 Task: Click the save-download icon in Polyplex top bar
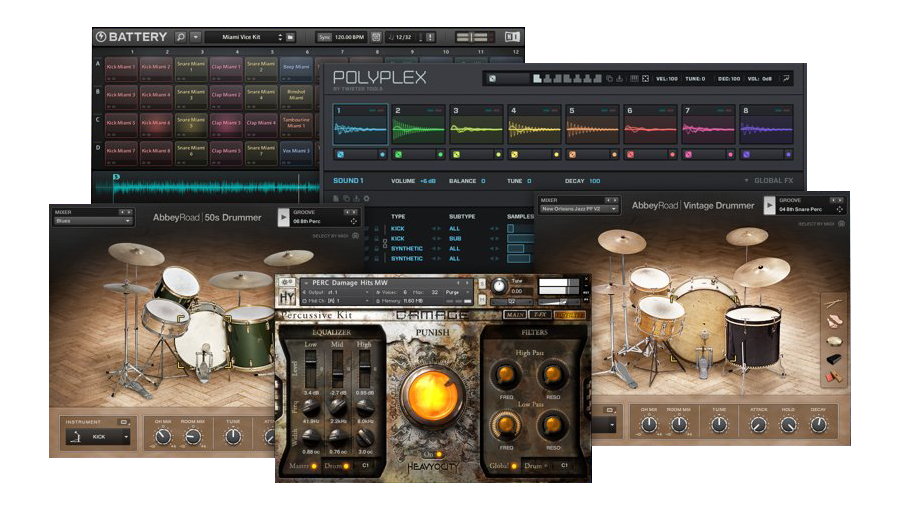click(620, 79)
